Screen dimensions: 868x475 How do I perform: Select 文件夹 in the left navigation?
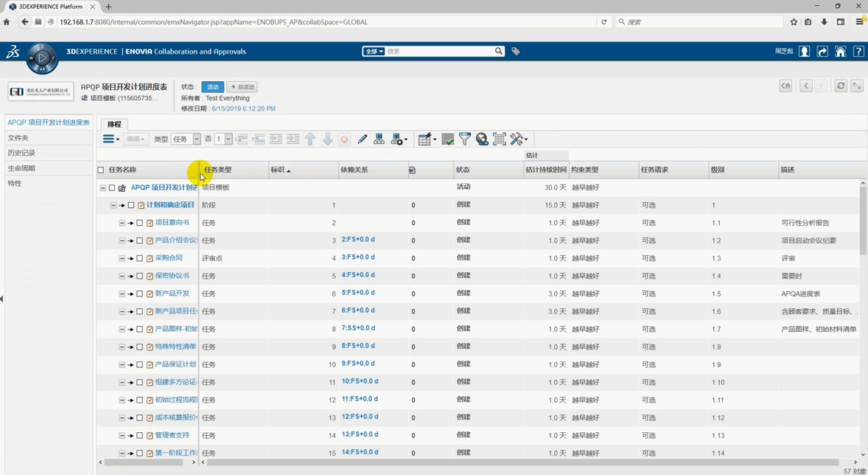(x=18, y=138)
